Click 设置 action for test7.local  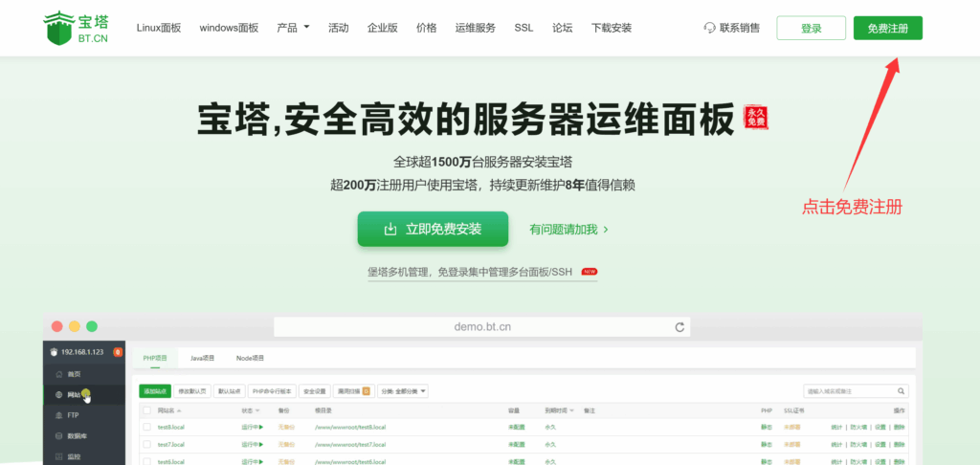(x=880, y=444)
